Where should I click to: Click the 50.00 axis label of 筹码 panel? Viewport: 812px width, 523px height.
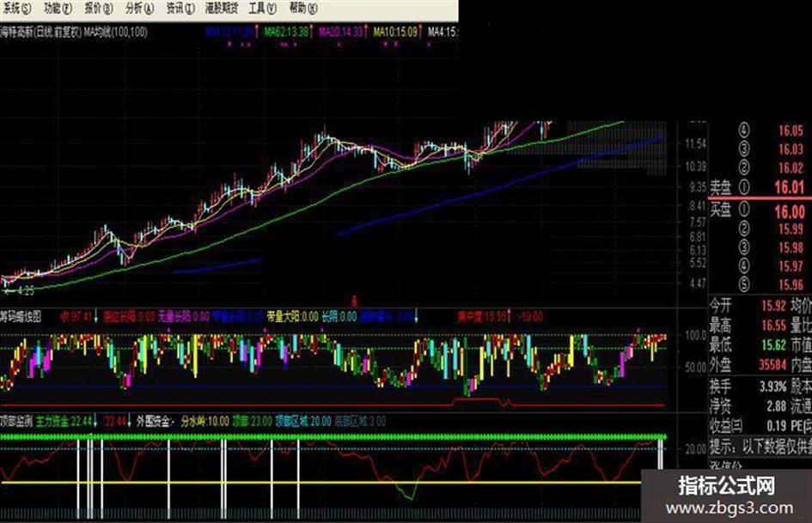(x=695, y=368)
